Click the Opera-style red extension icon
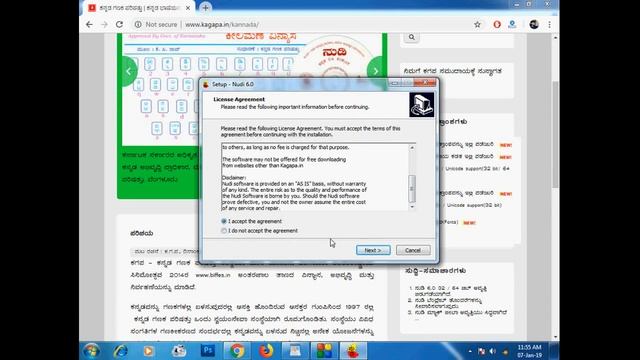Image resolution: width=640 pixels, height=360 pixels. (497, 24)
